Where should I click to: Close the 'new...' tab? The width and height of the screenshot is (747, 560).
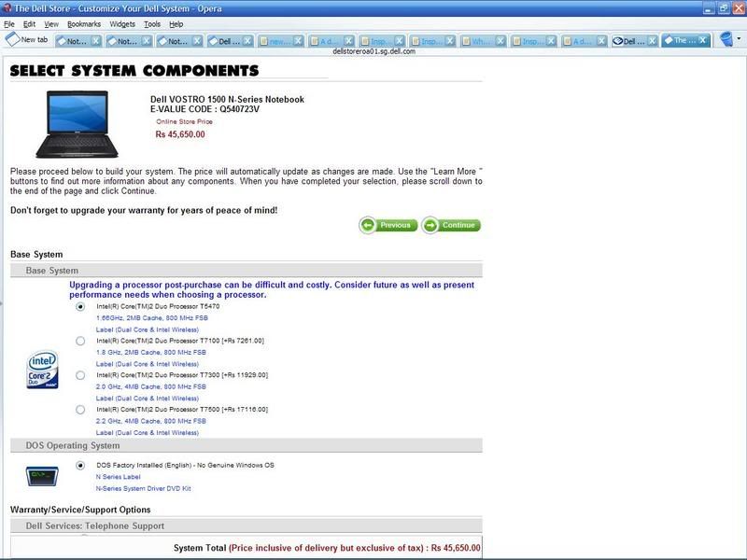298,41
